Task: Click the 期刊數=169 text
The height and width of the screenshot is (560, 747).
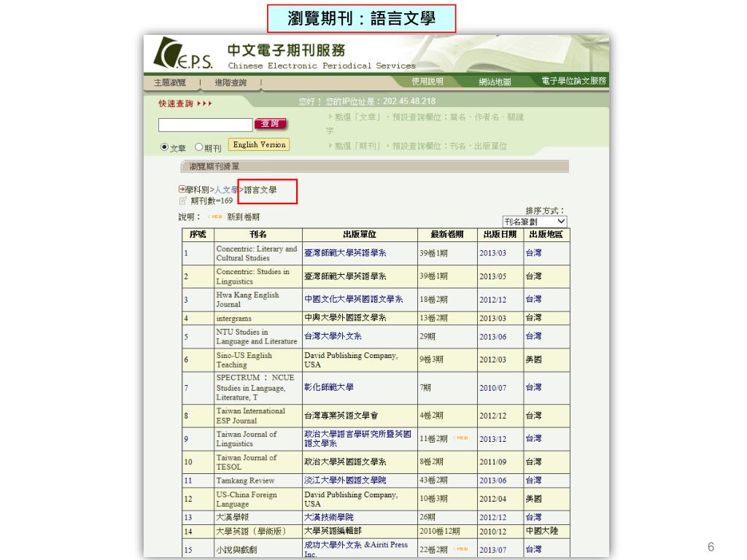Action: (x=212, y=201)
